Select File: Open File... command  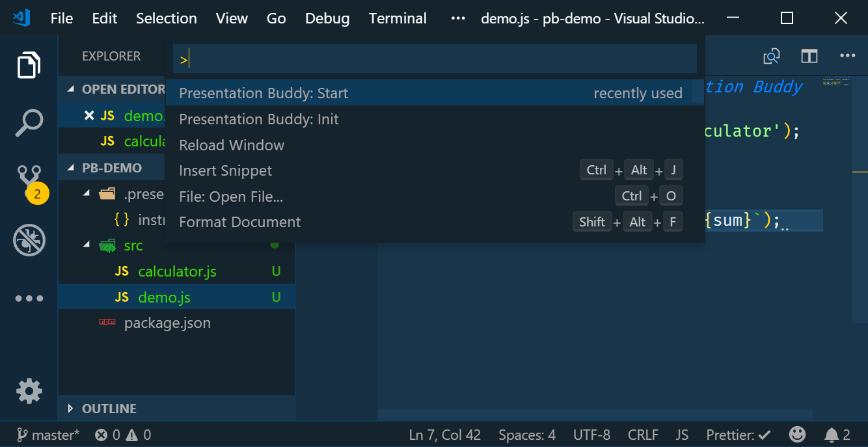point(435,196)
